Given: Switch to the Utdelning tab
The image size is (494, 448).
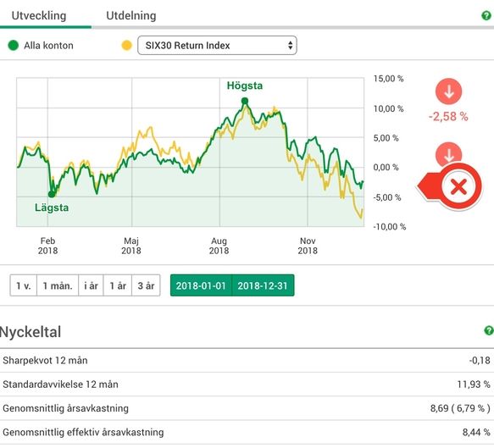Looking at the screenshot, I should coord(131,15).
